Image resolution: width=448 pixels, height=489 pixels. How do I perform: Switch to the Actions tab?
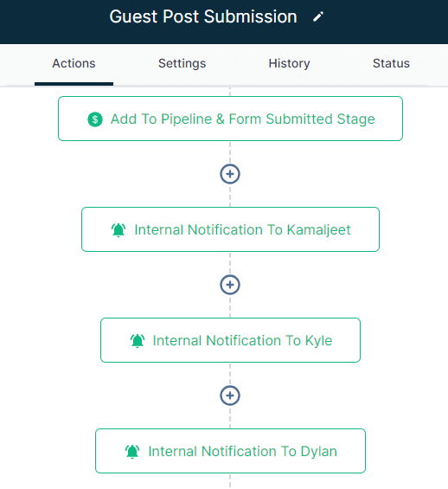(x=74, y=64)
